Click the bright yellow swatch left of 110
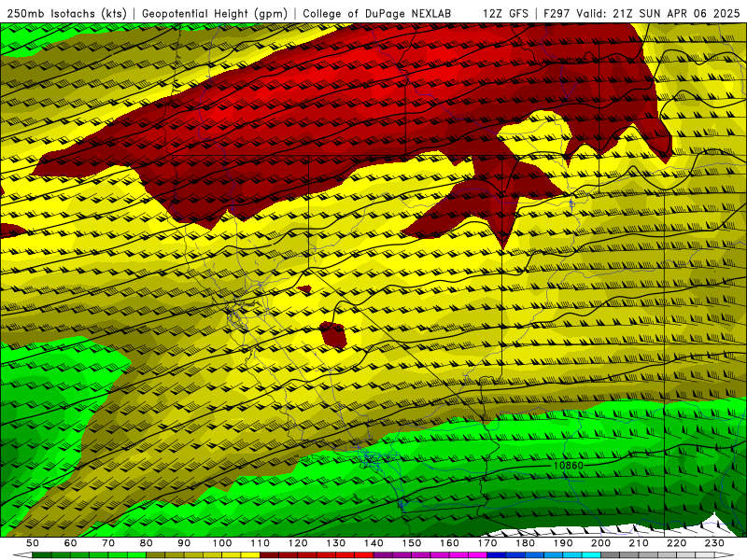 coord(250,555)
